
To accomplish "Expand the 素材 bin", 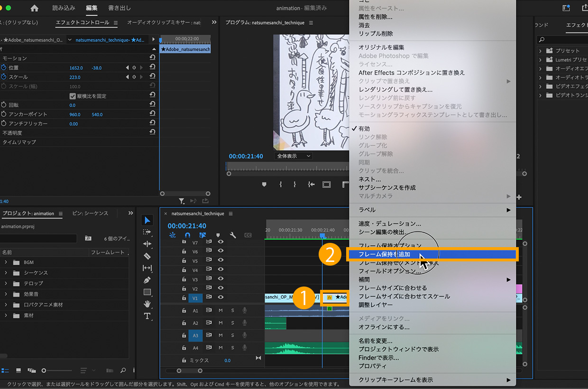I will [6, 315].
